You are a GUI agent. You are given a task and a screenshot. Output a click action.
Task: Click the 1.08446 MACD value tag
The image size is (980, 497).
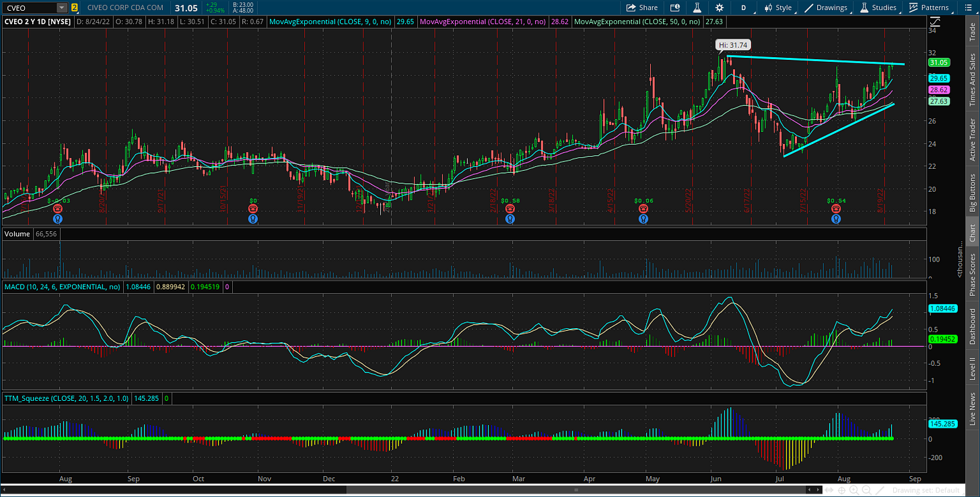[942, 309]
